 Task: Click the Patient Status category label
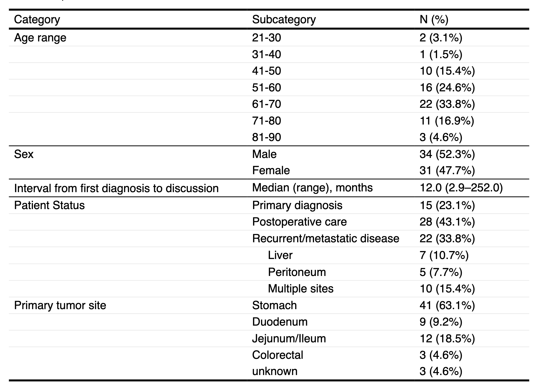coord(49,205)
